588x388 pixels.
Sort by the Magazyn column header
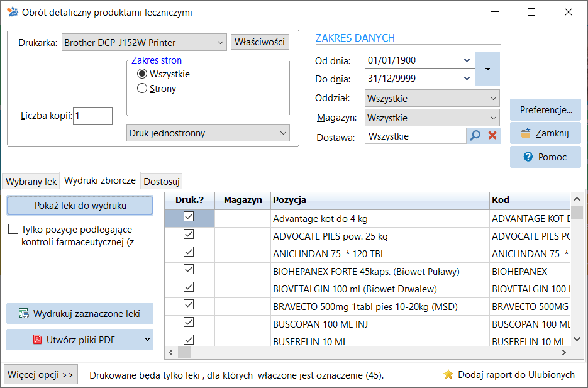(x=243, y=200)
